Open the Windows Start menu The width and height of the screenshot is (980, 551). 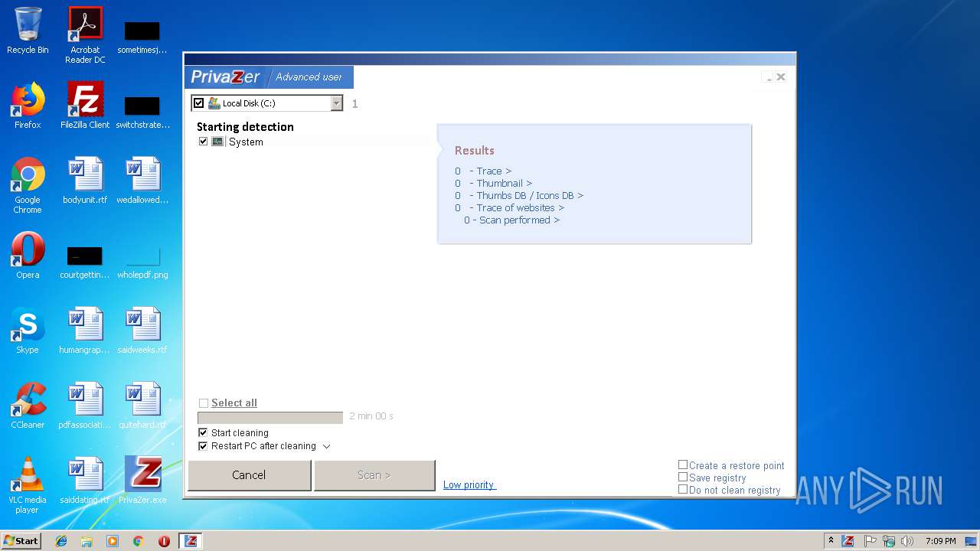tap(21, 541)
